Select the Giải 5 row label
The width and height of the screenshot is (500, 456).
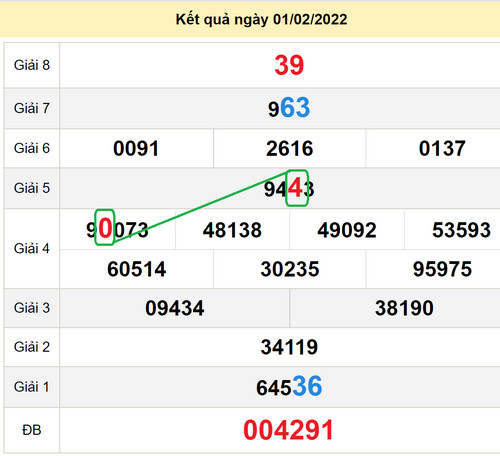(32, 188)
